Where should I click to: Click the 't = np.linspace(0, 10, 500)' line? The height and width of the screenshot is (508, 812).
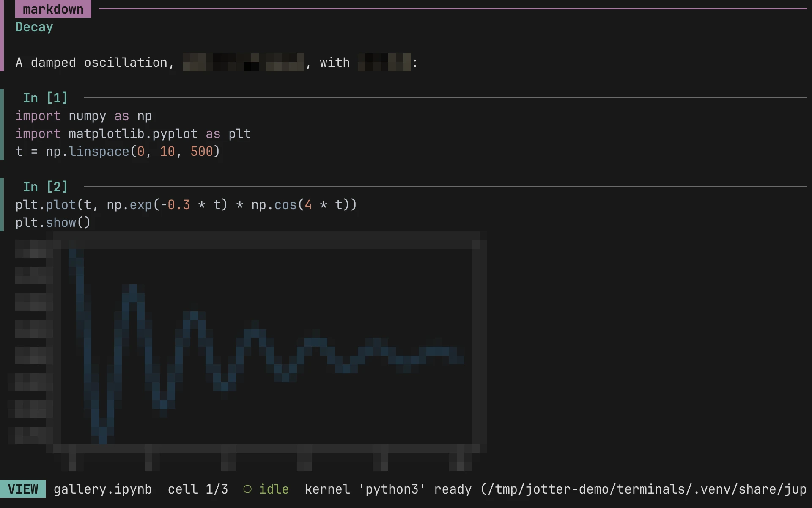click(x=118, y=152)
